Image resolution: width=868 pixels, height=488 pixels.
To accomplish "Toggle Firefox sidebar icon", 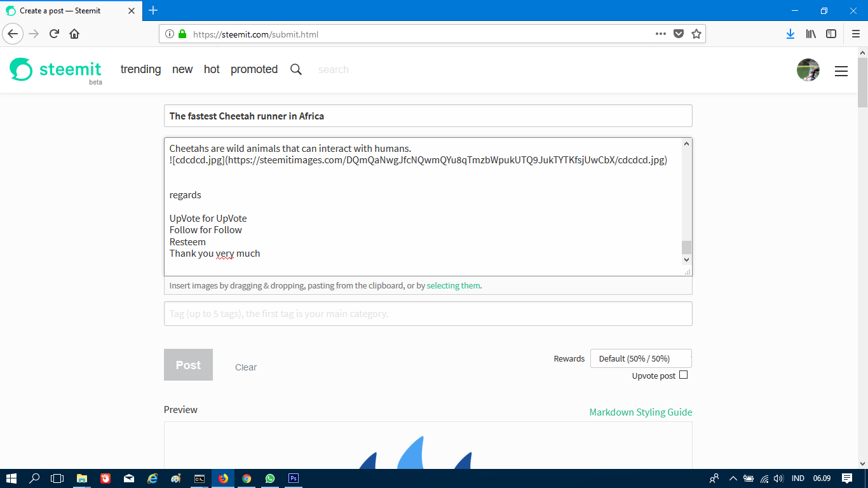I will tap(831, 34).
